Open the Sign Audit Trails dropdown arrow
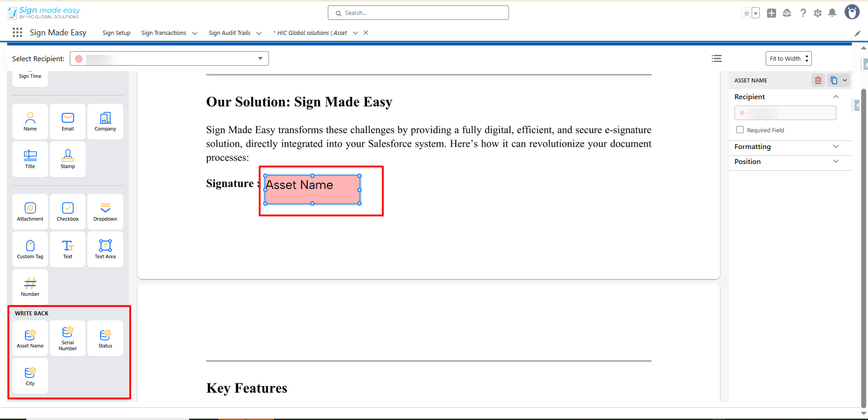The image size is (868, 420). point(259,33)
